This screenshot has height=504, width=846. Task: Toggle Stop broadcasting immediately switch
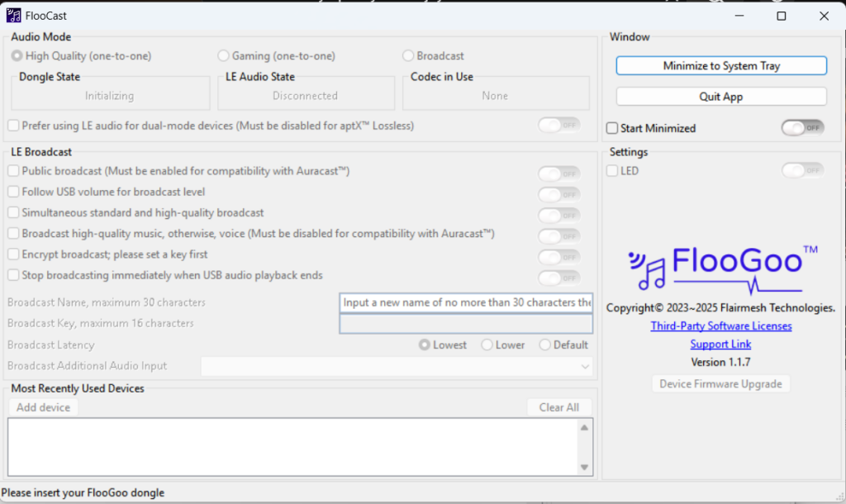[559, 278]
